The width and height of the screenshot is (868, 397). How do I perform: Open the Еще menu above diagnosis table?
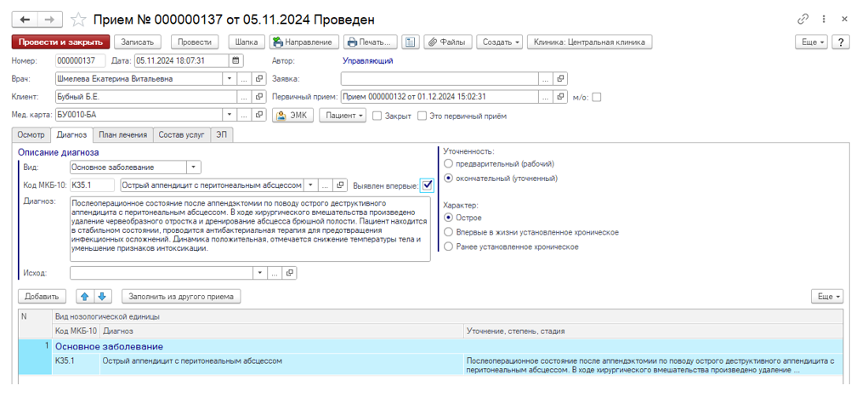(x=827, y=296)
